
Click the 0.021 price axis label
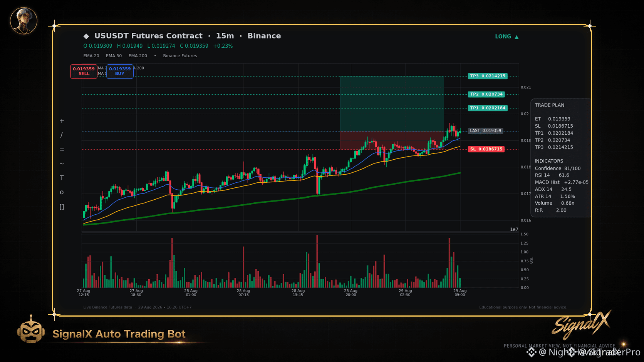[526, 87]
